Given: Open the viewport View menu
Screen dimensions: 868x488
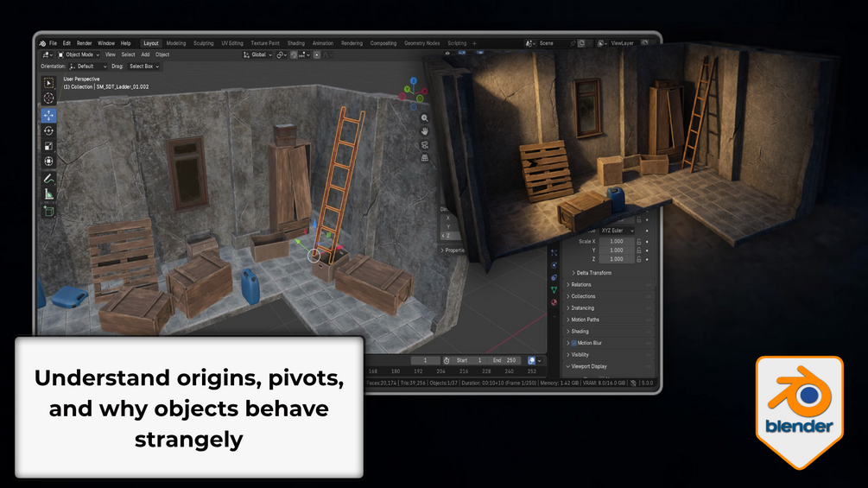Looking at the screenshot, I should tap(111, 54).
